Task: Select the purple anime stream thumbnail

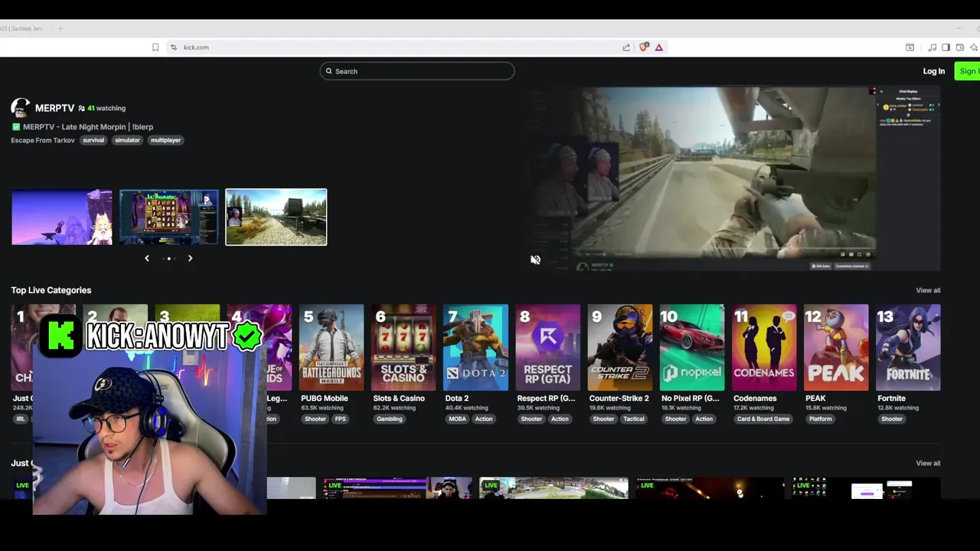Action: click(62, 217)
